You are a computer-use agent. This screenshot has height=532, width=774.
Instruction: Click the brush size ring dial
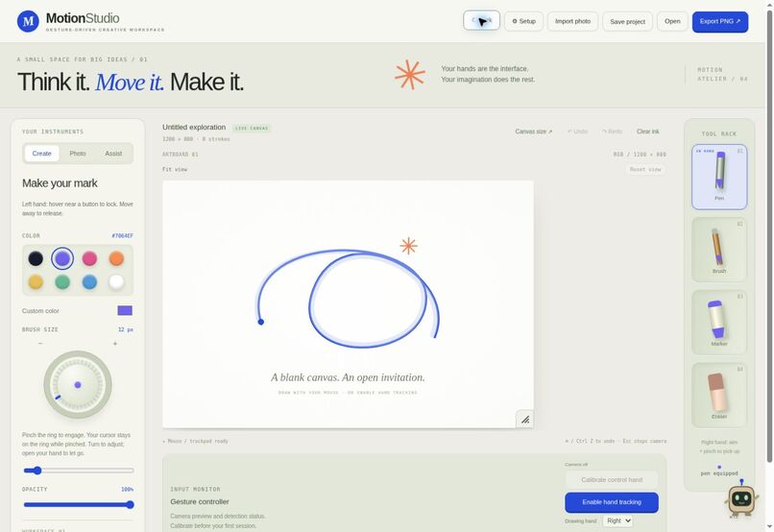tap(78, 385)
